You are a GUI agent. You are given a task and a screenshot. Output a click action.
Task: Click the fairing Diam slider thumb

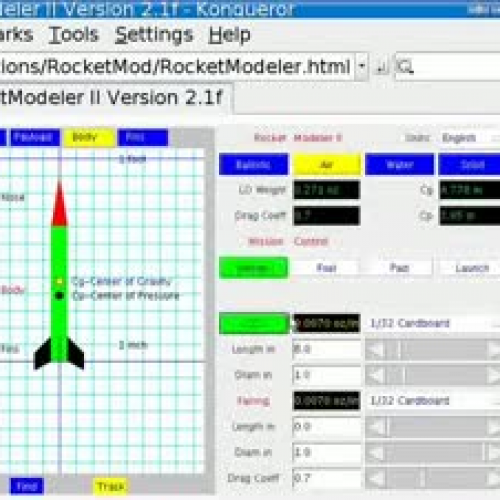(x=484, y=453)
